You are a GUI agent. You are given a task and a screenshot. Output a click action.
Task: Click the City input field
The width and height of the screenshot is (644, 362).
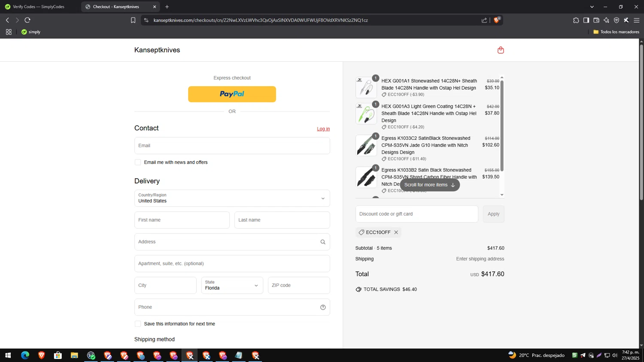pyautogui.click(x=165, y=285)
